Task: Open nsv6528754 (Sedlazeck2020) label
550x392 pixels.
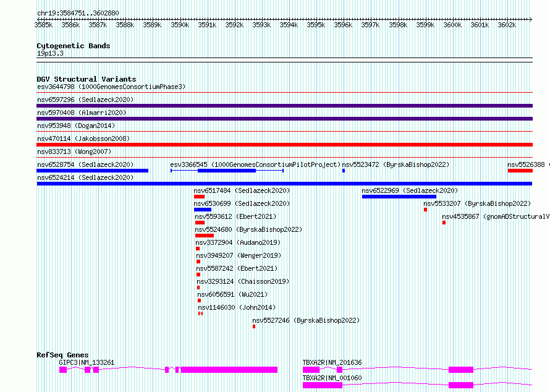Action: point(85,164)
